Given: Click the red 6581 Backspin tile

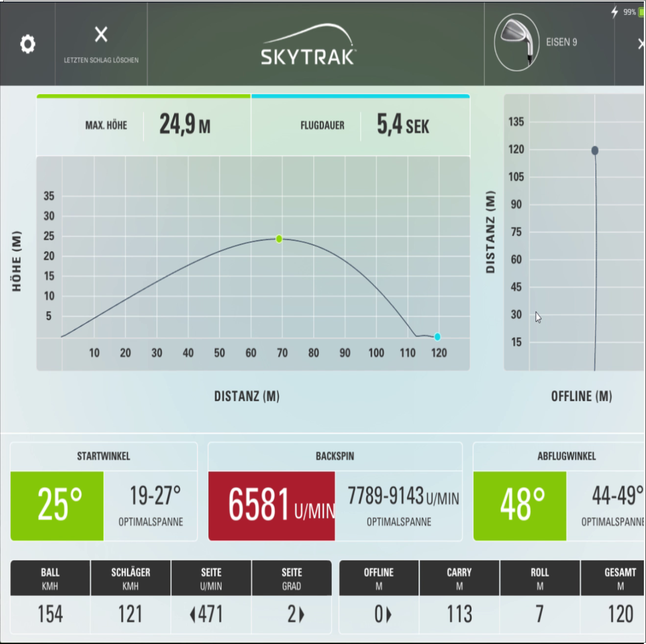Looking at the screenshot, I should point(272,505).
